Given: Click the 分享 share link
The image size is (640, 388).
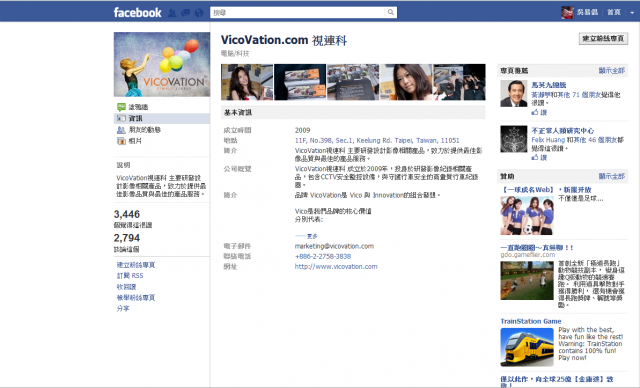Looking at the screenshot, I should tap(123, 308).
